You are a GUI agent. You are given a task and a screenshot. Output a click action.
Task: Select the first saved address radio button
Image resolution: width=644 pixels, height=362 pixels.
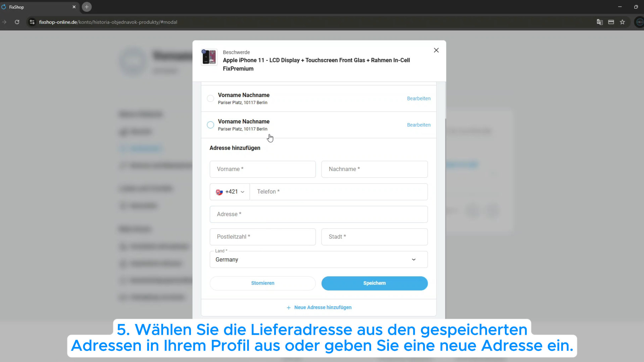tap(210, 99)
